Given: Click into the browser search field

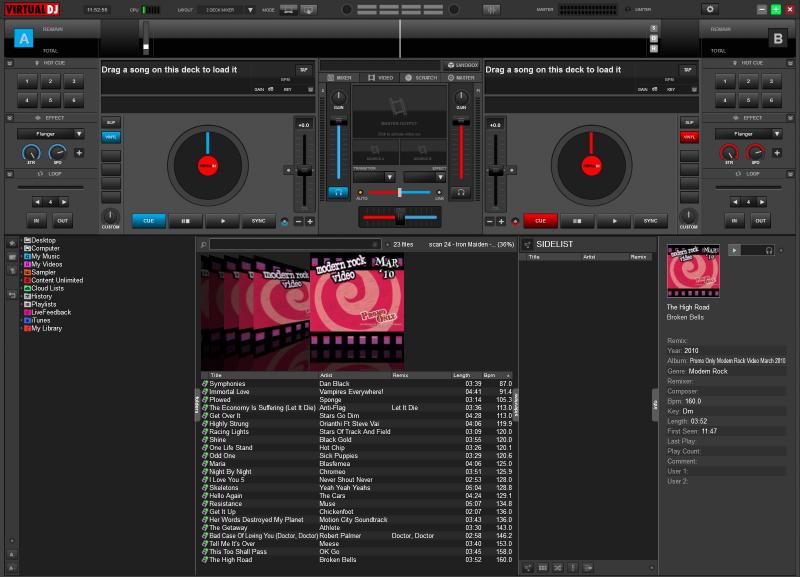Looking at the screenshot, I should [294, 244].
